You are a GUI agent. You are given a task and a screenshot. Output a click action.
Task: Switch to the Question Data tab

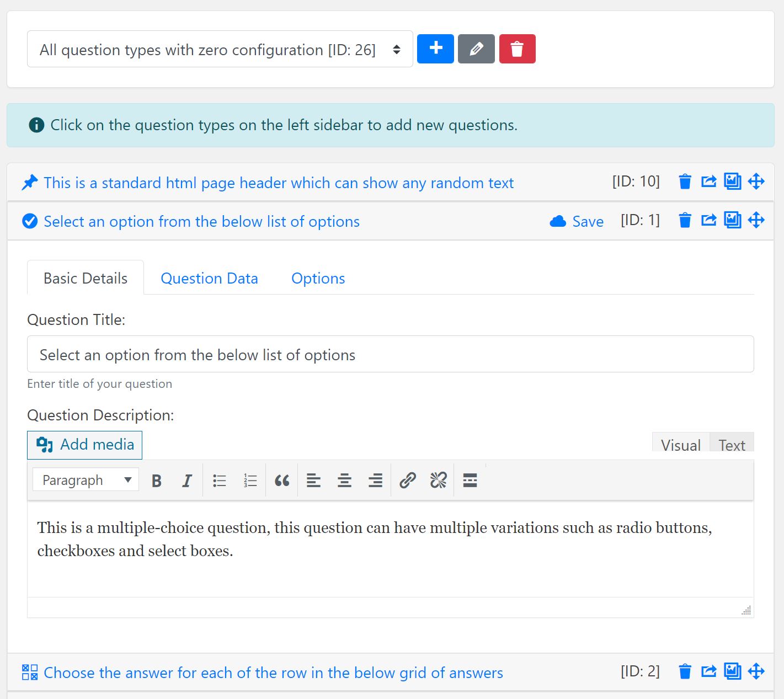pos(209,278)
